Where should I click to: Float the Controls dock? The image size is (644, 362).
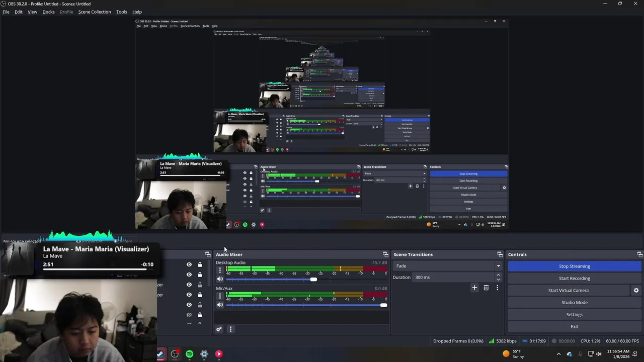tap(639, 254)
